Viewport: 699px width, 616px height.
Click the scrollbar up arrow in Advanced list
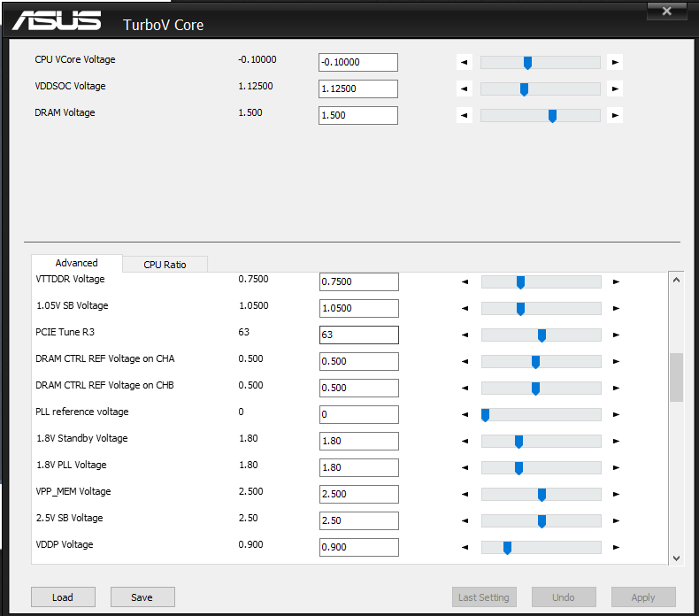676,281
